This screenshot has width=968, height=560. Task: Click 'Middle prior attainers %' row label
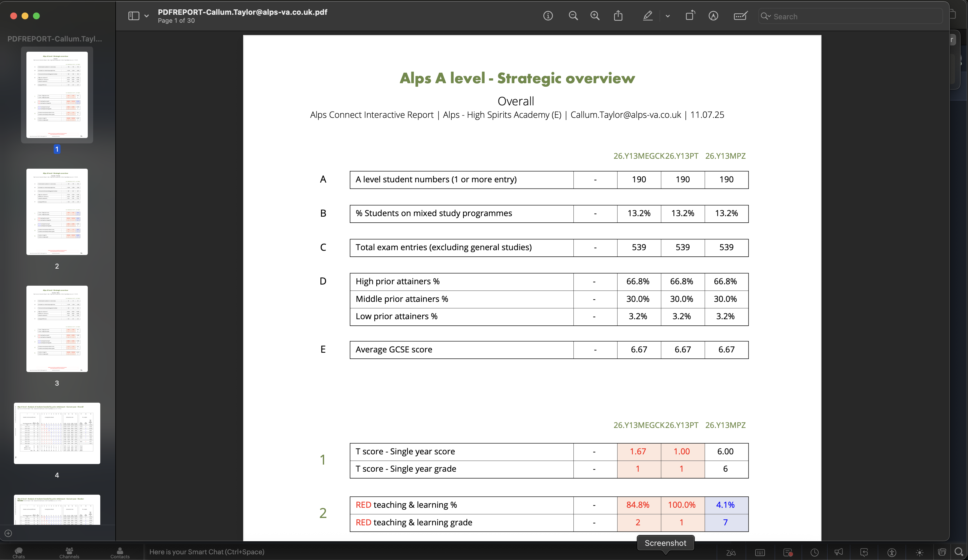402,299
